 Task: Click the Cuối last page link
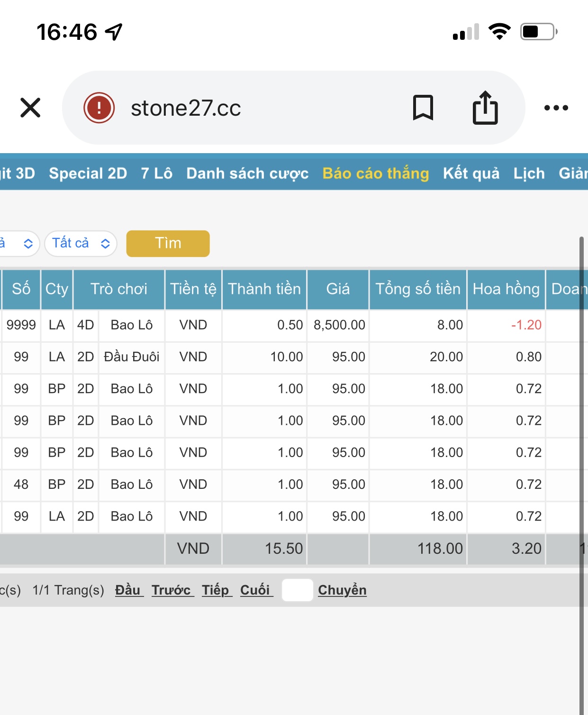click(256, 590)
